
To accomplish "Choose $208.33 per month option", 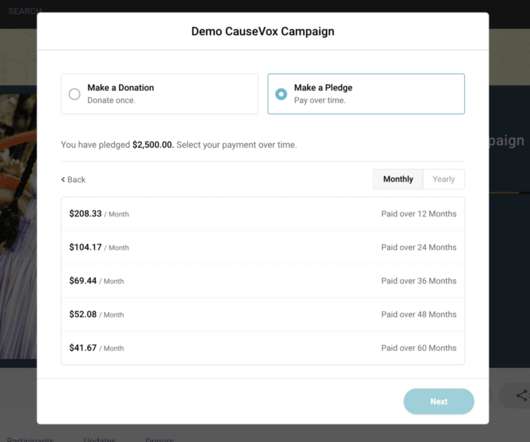I will tap(263, 214).
